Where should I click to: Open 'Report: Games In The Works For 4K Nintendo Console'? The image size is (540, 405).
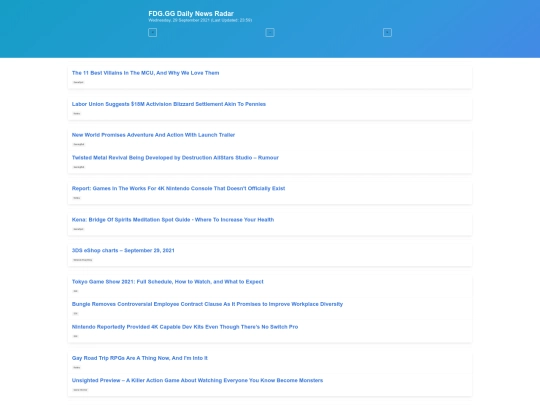[x=178, y=188]
